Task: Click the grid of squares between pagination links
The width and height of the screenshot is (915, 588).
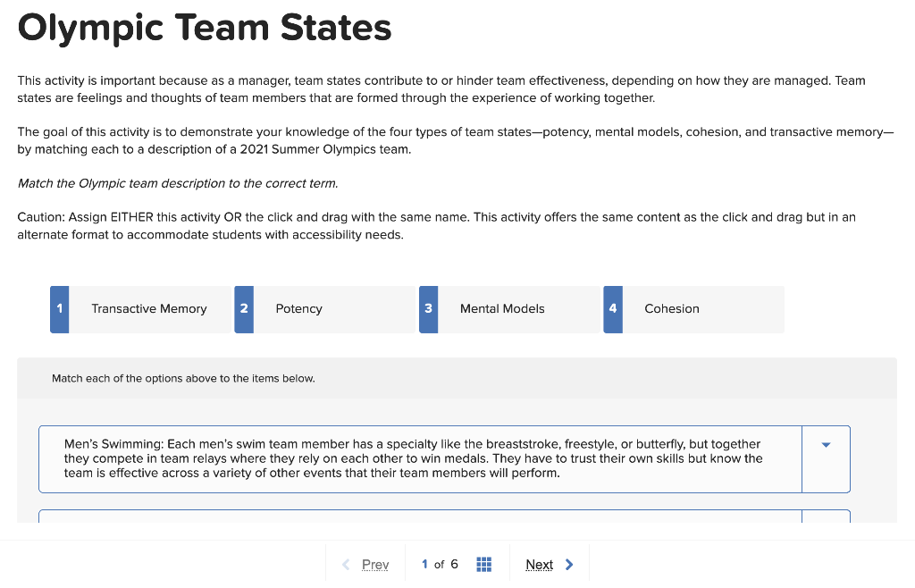Action: [x=483, y=564]
